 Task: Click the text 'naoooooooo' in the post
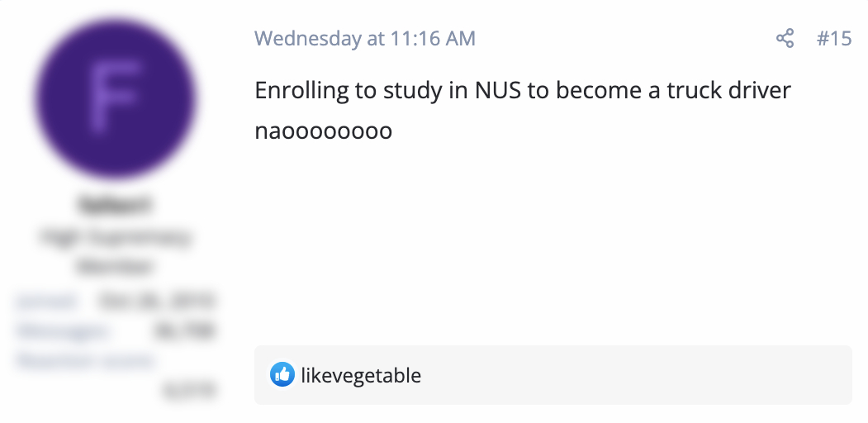click(323, 131)
